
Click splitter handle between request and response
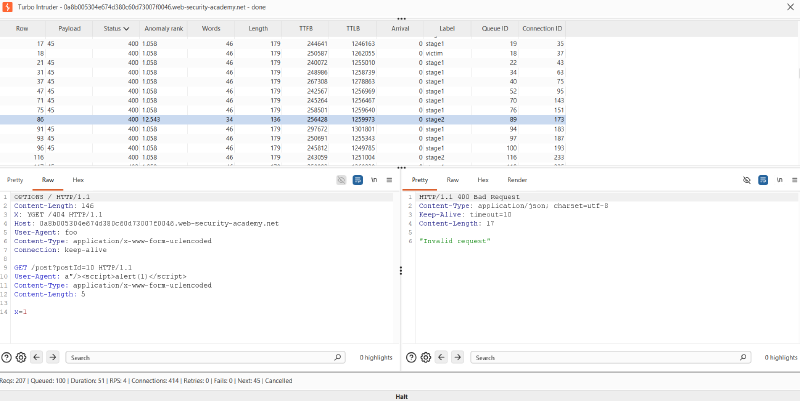[x=401, y=270]
